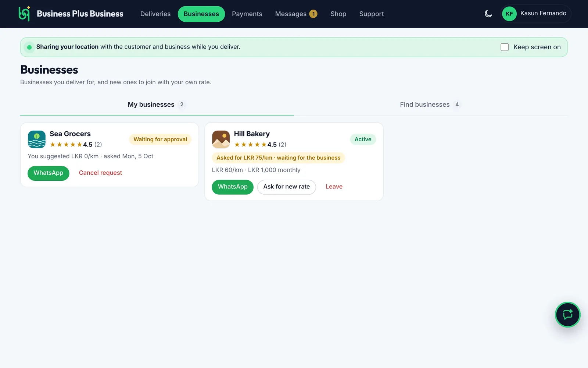Go to Deliveries page
This screenshot has width=588, height=368.
coord(155,14)
